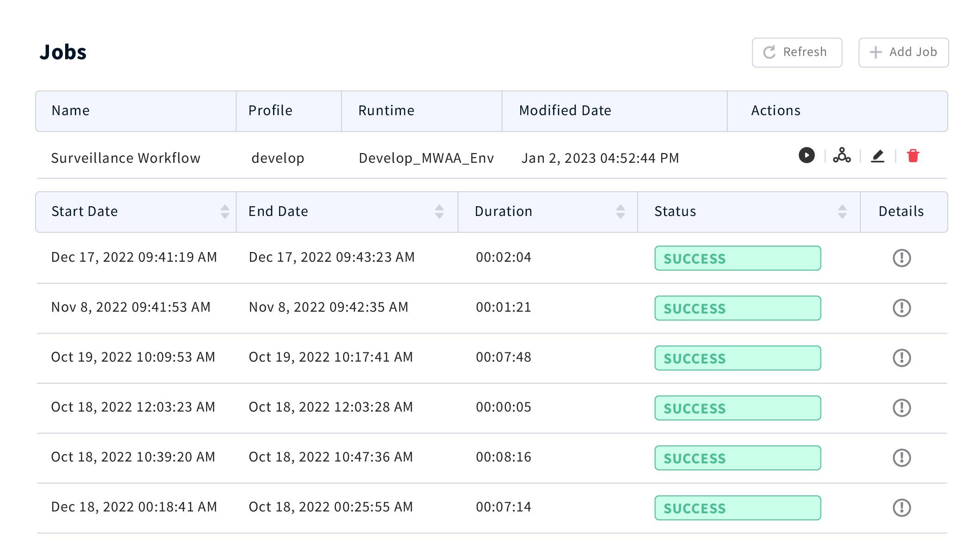Click the Name column header
The width and height of the screenshot is (980, 560).
click(71, 111)
